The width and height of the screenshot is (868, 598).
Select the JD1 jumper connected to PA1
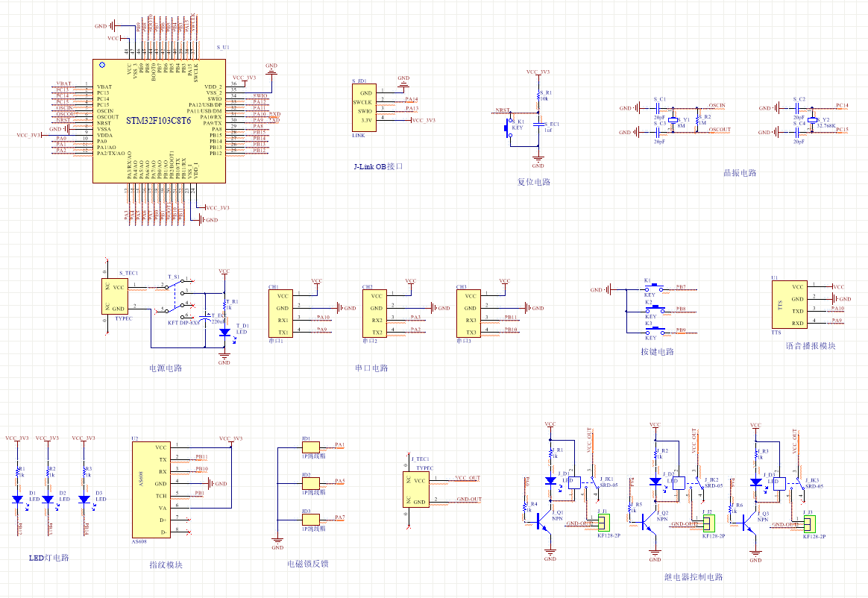click(310, 447)
